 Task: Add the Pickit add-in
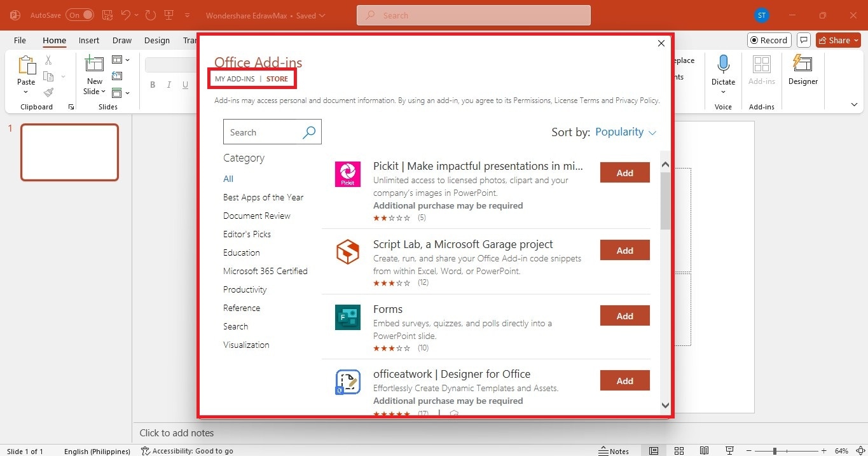click(x=625, y=172)
